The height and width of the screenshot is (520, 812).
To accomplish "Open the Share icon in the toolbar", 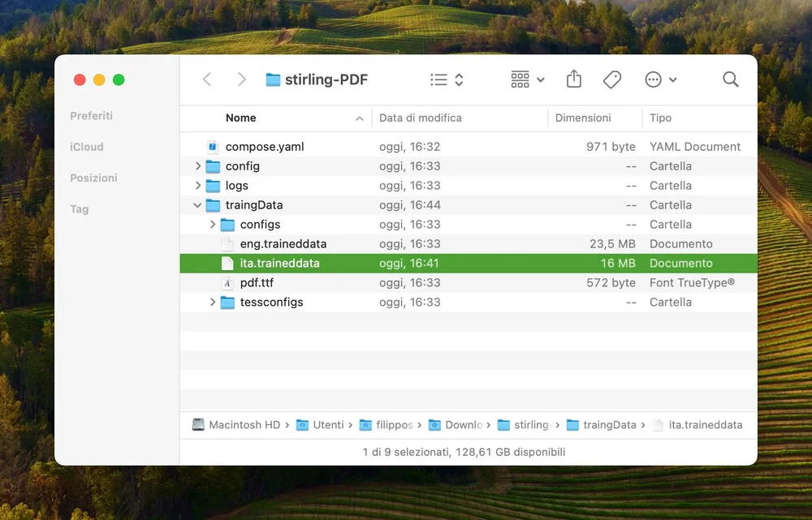I will (x=573, y=79).
